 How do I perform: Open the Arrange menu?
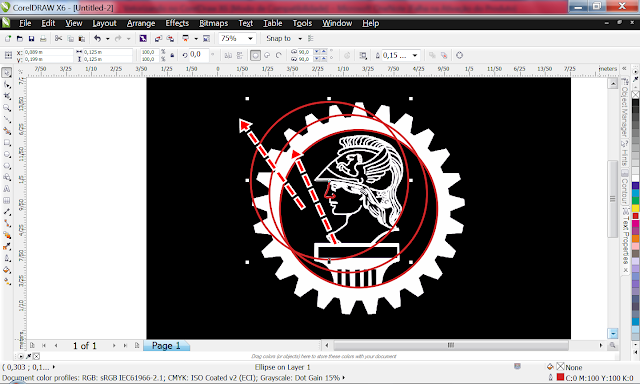pyautogui.click(x=141, y=23)
